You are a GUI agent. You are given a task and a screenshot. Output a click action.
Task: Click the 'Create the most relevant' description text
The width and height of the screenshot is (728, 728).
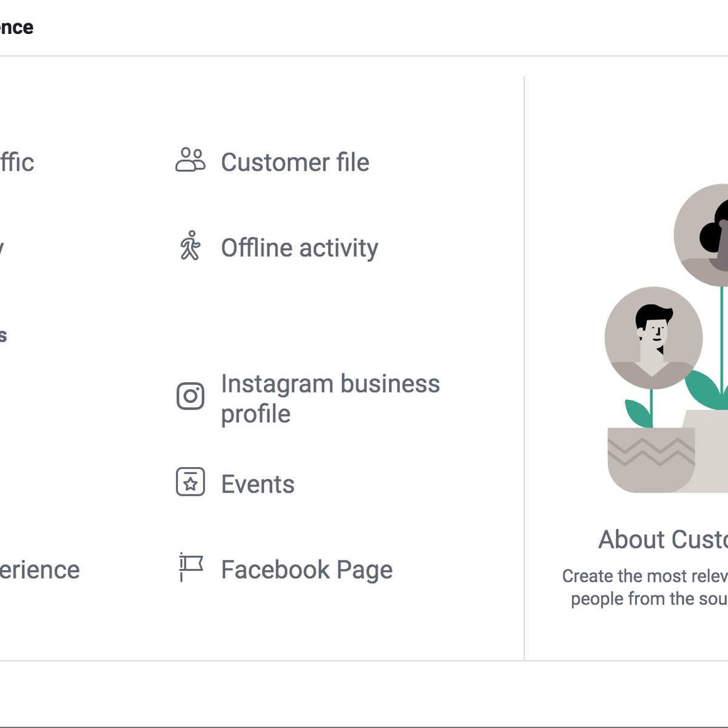[645, 587]
